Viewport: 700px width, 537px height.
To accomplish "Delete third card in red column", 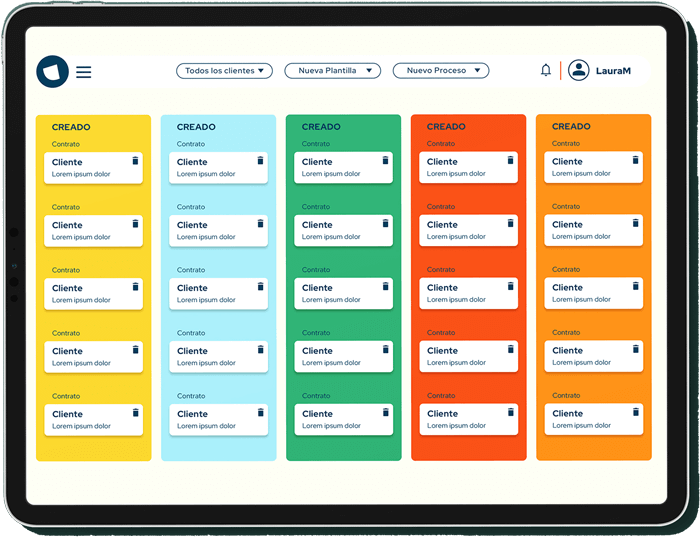I will 510,286.
